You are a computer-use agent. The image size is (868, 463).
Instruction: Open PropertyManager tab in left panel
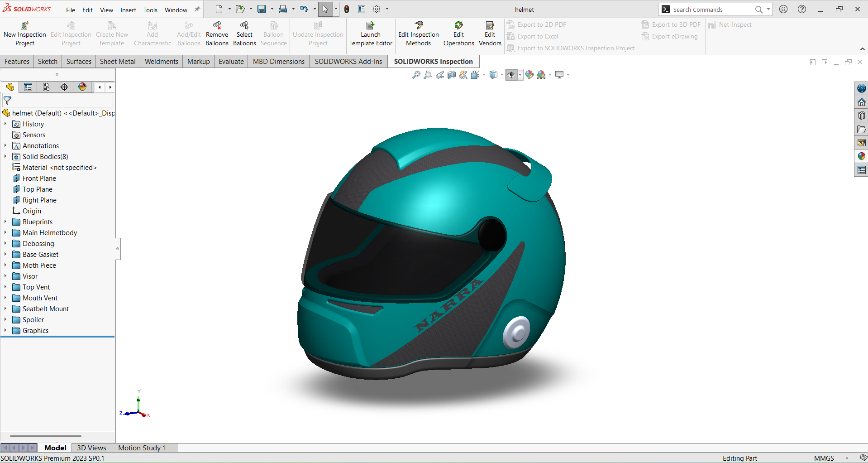point(28,87)
